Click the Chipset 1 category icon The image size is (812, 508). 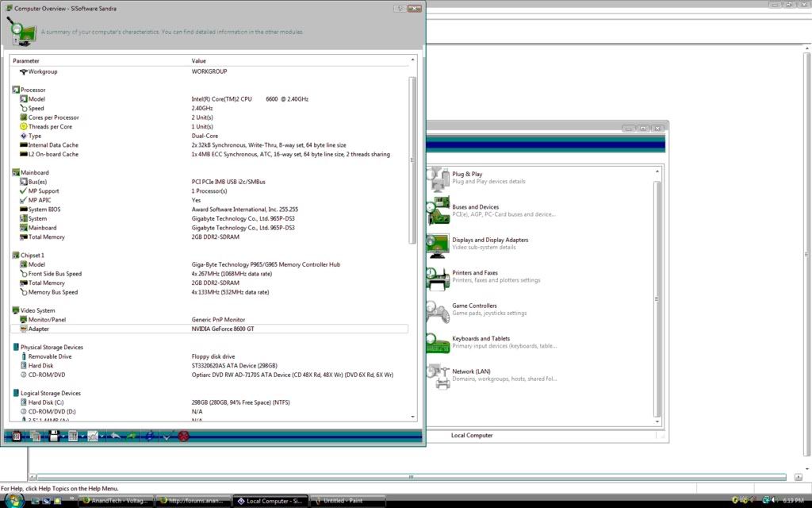pos(16,255)
